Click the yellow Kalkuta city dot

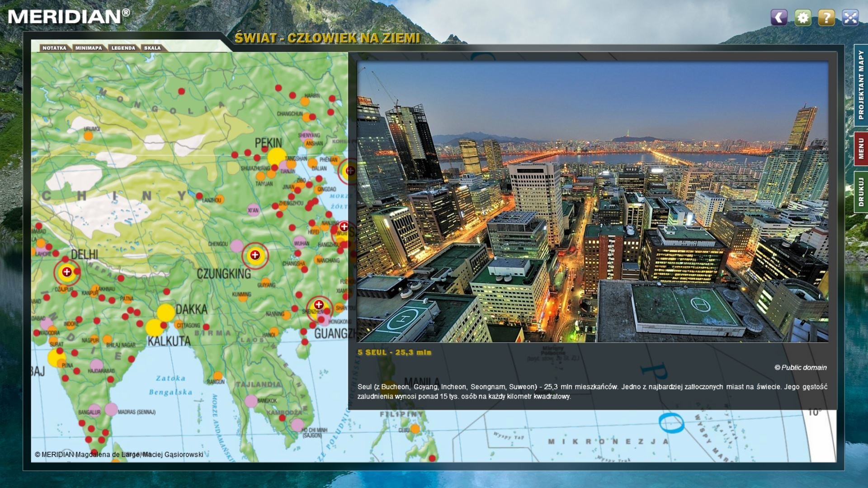click(x=155, y=328)
